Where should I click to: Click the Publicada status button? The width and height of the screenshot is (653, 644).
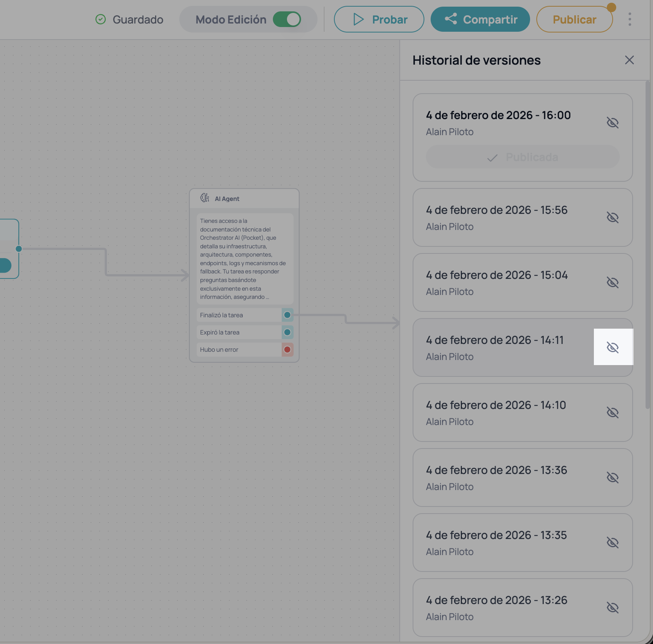(x=523, y=157)
